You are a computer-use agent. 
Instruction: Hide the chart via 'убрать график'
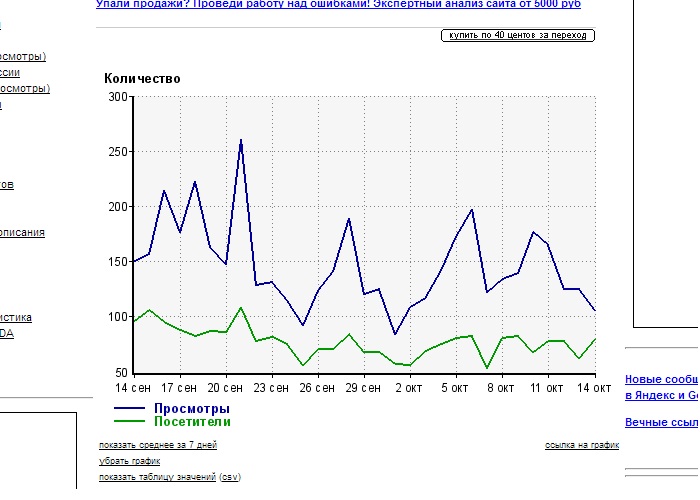(x=128, y=461)
